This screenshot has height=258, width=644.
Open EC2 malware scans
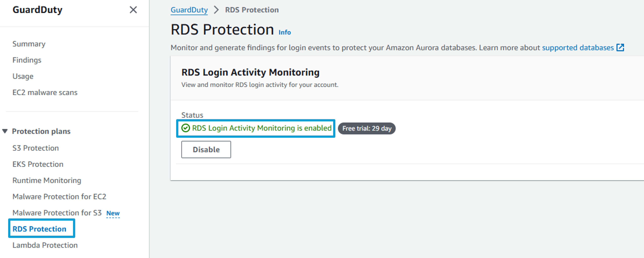pos(45,92)
